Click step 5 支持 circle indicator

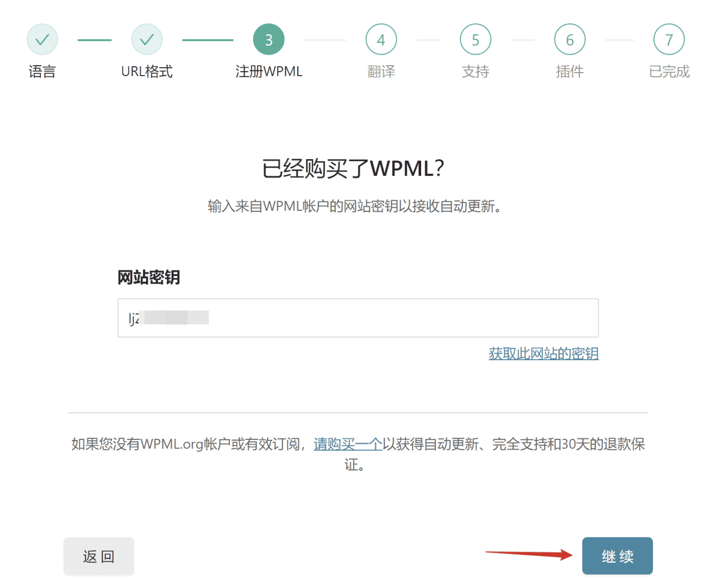click(475, 40)
